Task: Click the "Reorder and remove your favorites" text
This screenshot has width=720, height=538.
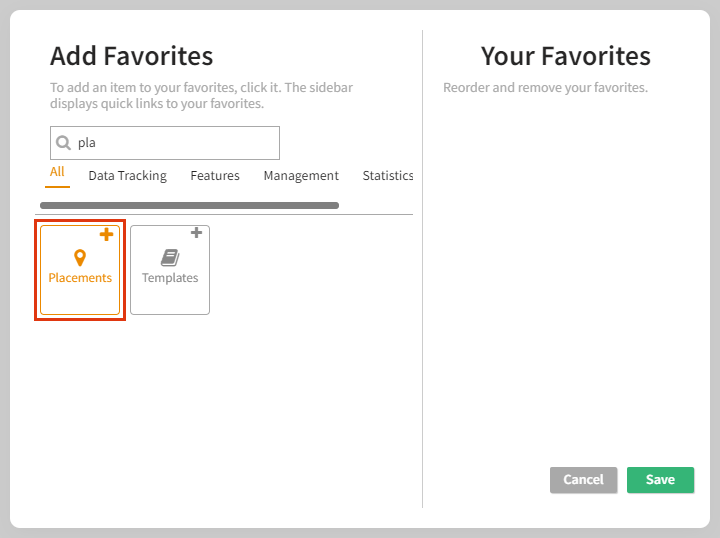Action: pyautogui.click(x=545, y=88)
